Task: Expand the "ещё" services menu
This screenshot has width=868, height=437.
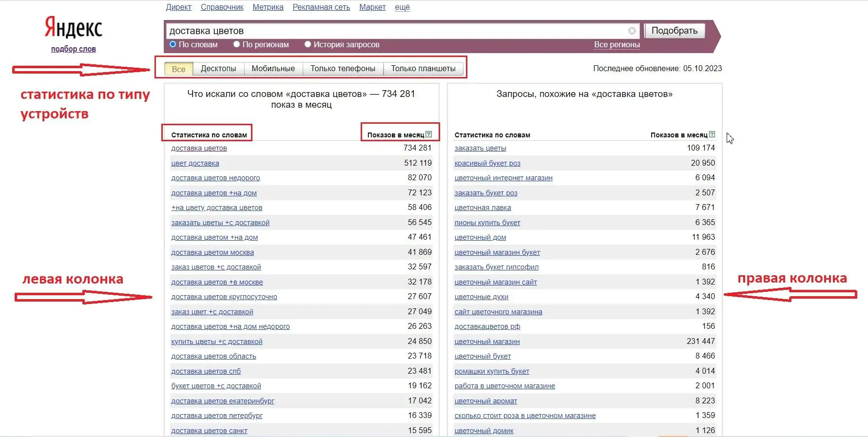Action: coord(402,7)
